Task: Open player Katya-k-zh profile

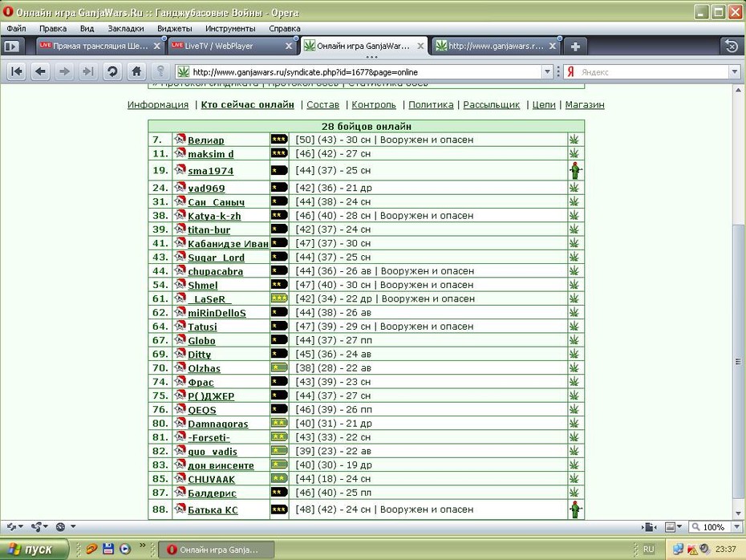Action: [x=214, y=216]
